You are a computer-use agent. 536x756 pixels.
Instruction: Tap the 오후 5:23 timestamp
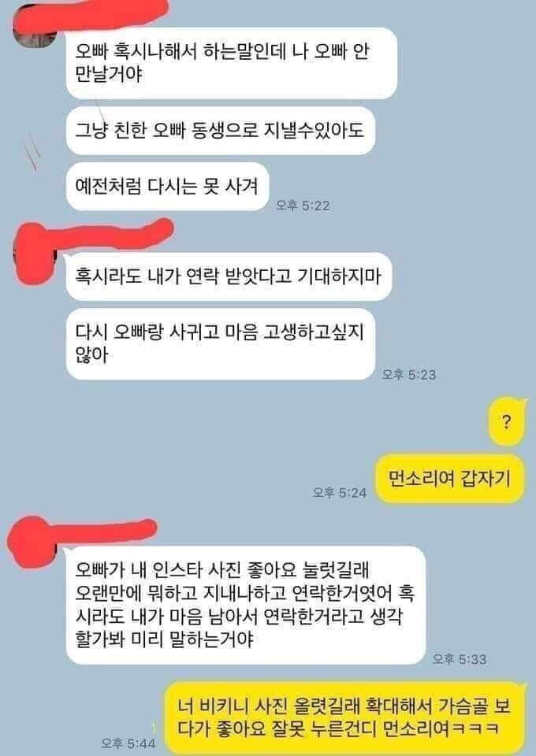408,375
